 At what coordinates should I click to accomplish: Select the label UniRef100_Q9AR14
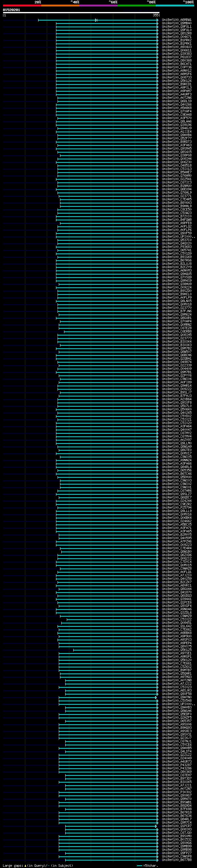tap(176, 386)
